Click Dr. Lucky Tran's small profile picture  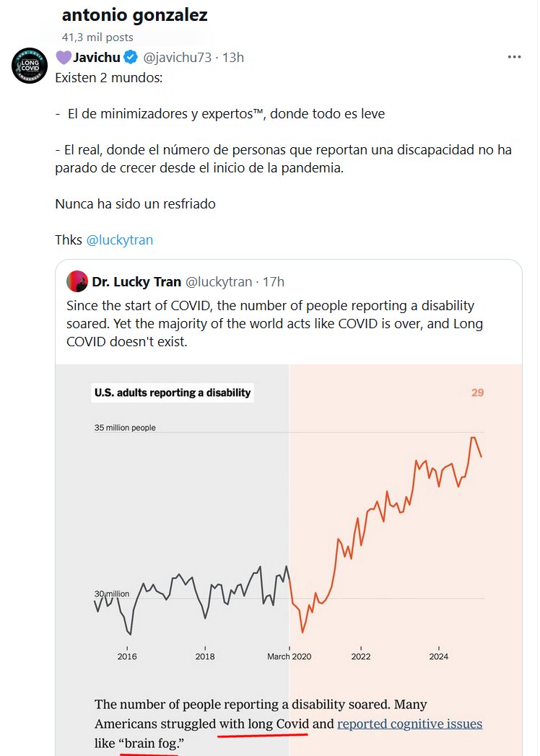tap(77, 281)
